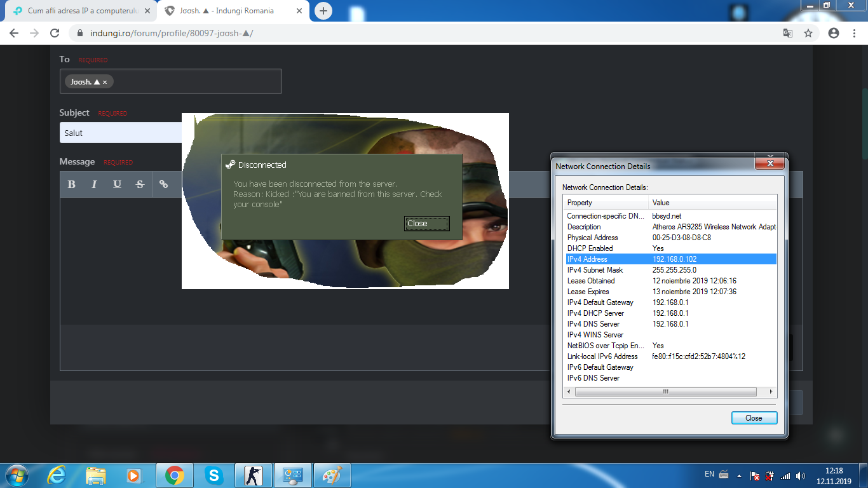Select the IPv4 DNS Server row
868x488 pixels.
[x=671, y=324]
